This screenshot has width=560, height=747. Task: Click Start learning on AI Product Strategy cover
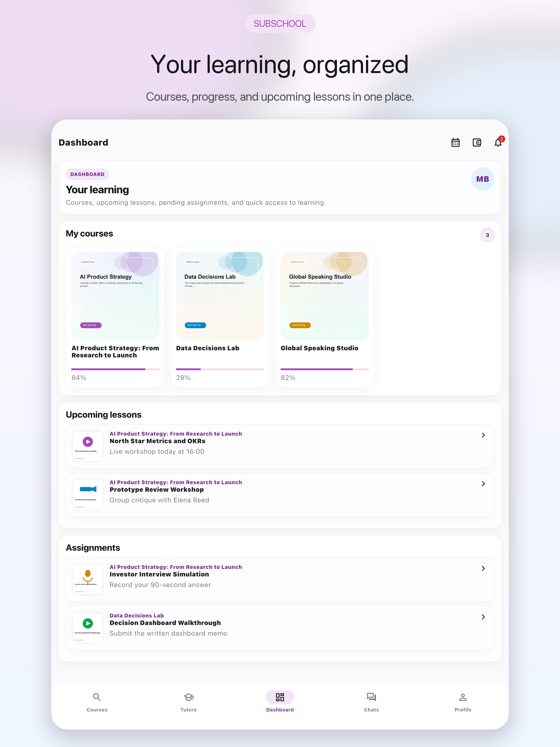[x=91, y=325]
